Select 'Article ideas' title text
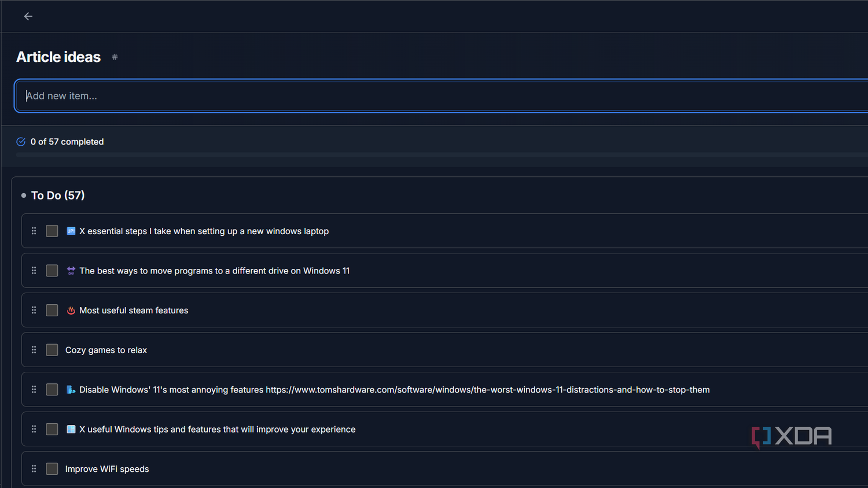 (x=58, y=57)
